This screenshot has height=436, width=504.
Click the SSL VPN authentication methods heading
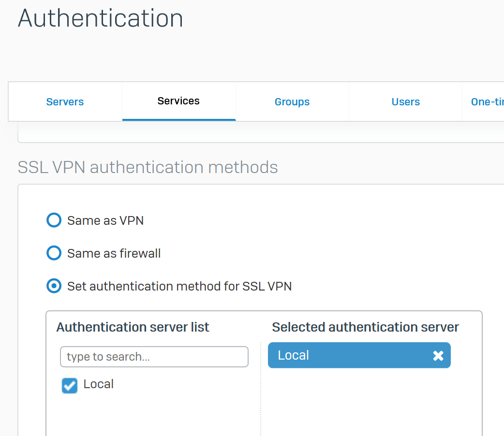coord(148,167)
